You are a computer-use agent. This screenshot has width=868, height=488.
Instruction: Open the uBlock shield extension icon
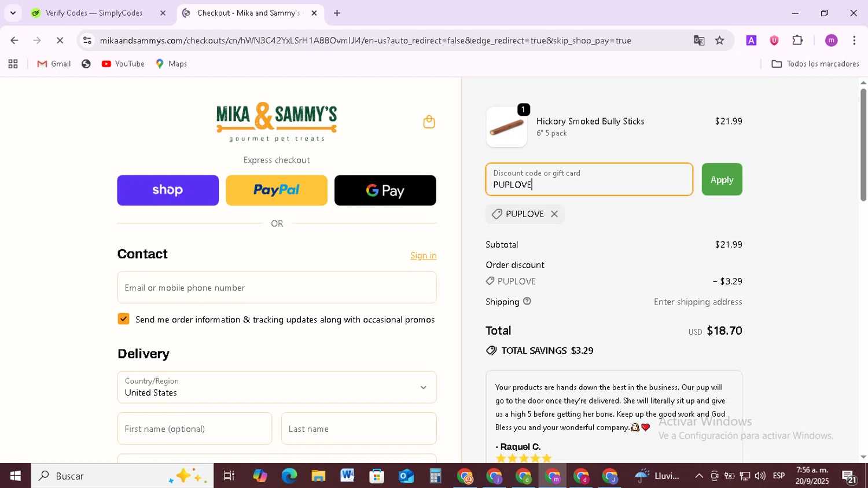pyautogui.click(x=774, y=41)
